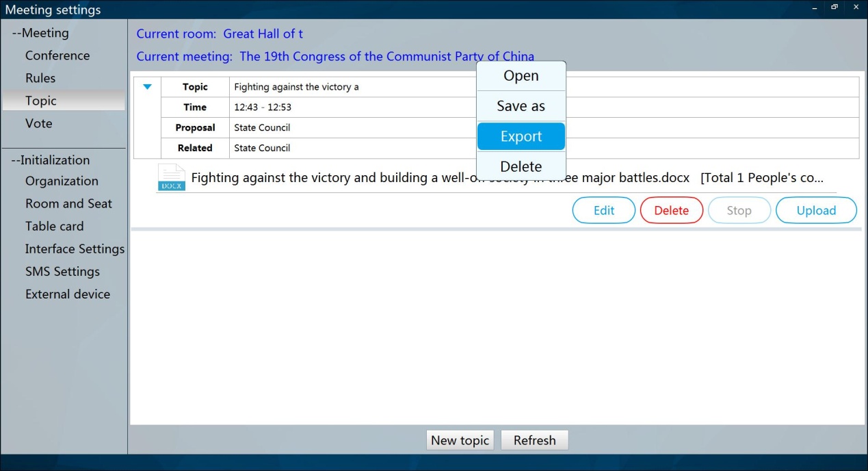Go to the Vote section
This screenshot has width=868, height=471.
[x=39, y=123]
